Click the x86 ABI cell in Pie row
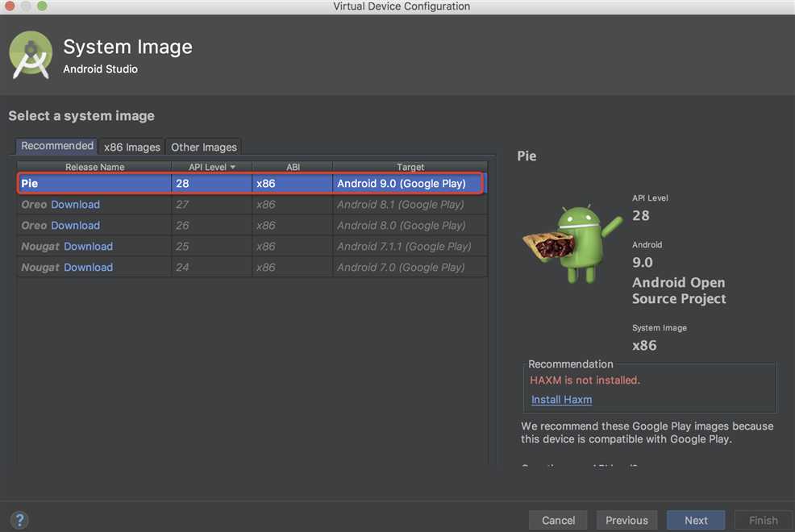The height and width of the screenshot is (532, 795). (x=293, y=184)
